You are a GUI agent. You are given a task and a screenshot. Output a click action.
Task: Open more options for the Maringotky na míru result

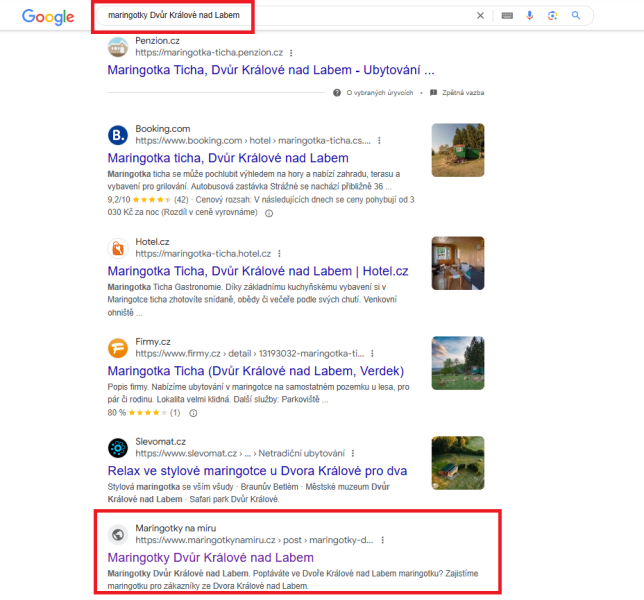(382, 540)
